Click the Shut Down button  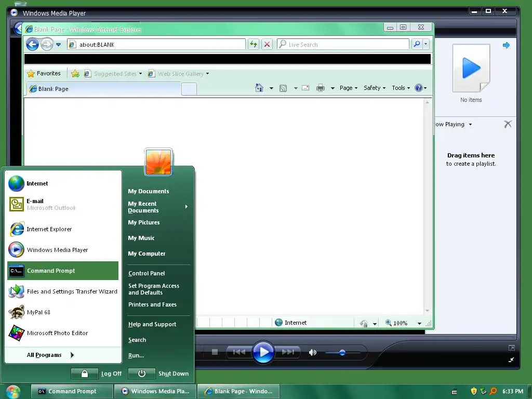tap(158, 374)
